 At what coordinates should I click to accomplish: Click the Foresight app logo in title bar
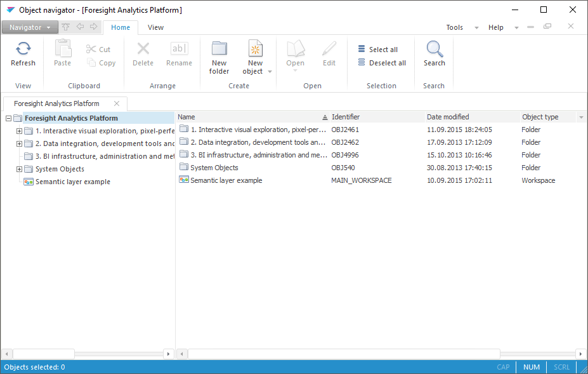[x=11, y=10]
